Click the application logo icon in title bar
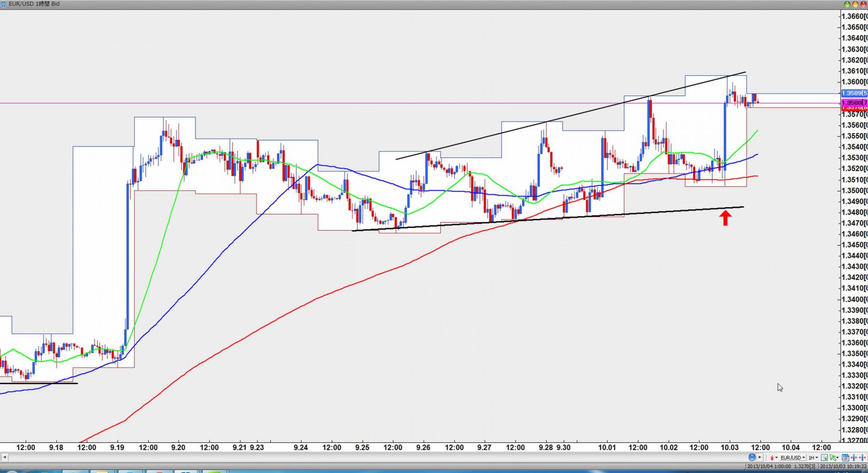This screenshot has width=868, height=473. [x=4, y=3]
